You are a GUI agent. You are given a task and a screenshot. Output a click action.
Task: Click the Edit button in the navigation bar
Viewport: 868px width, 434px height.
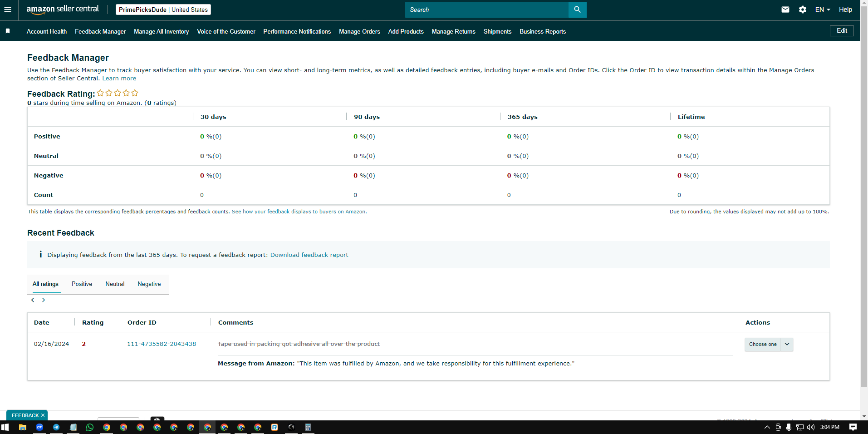click(x=842, y=31)
